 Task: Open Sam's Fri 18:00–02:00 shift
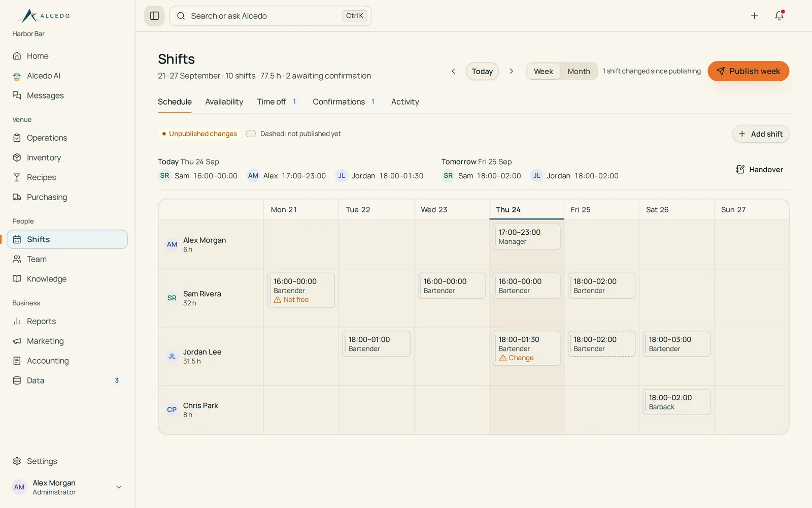point(601,285)
